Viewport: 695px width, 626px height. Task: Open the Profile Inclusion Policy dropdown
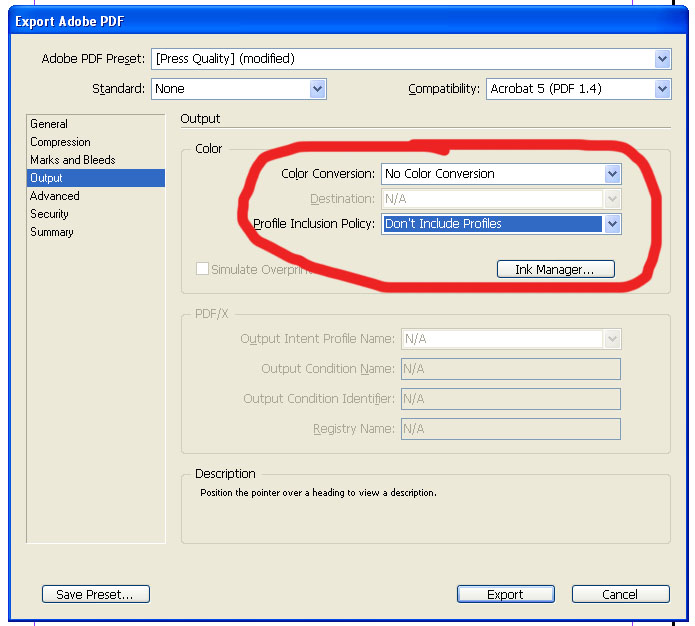pyautogui.click(x=501, y=224)
